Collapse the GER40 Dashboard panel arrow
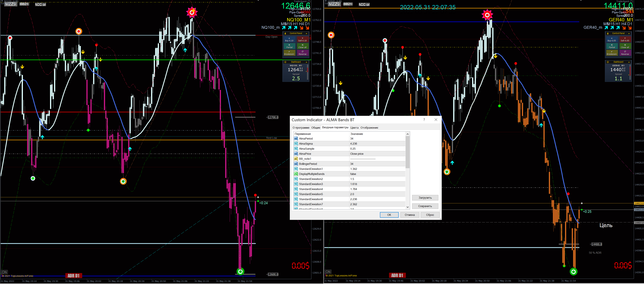Viewport: 644px width, 284px height. click(629, 62)
